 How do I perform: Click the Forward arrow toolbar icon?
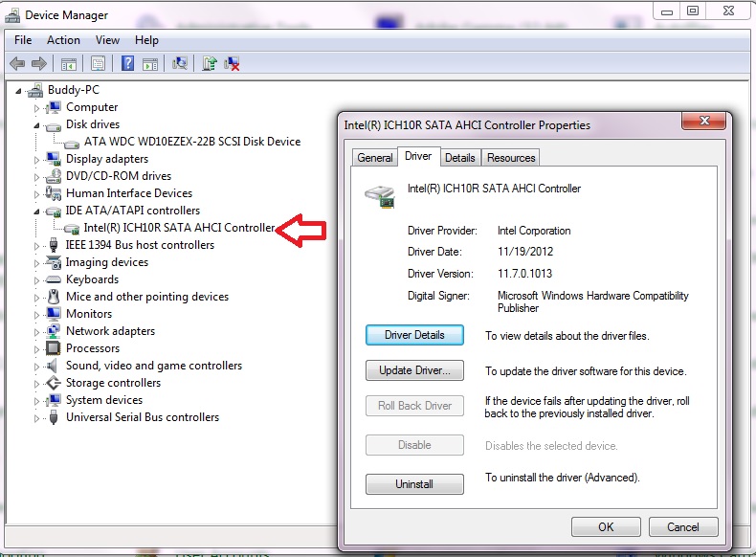[x=39, y=63]
